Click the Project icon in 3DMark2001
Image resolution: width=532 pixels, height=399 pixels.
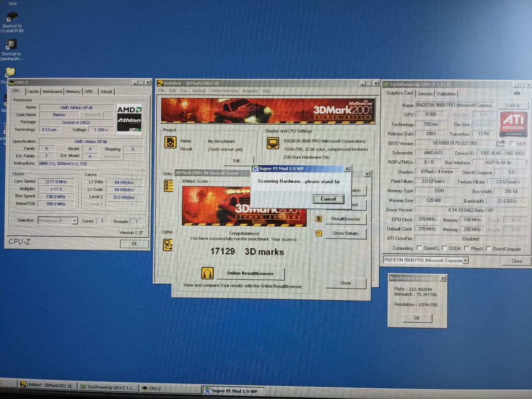(x=170, y=143)
